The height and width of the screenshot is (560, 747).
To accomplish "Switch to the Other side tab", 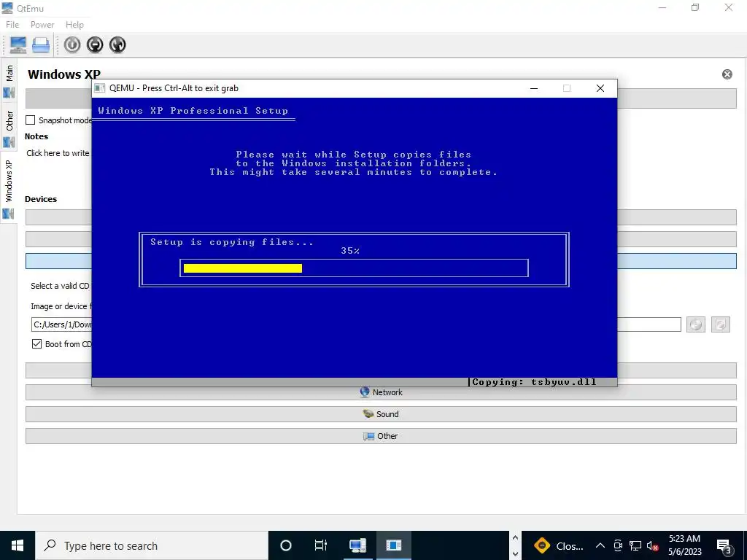I will [9, 128].
